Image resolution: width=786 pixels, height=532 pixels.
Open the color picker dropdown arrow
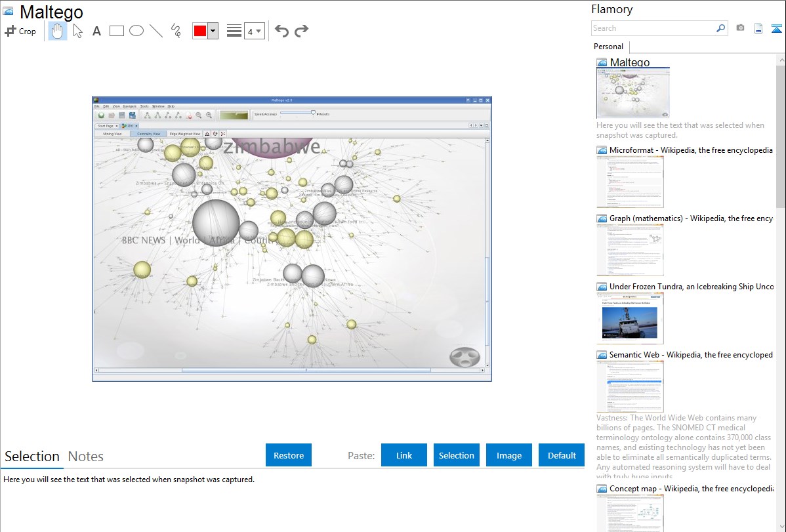coord(213,31)
